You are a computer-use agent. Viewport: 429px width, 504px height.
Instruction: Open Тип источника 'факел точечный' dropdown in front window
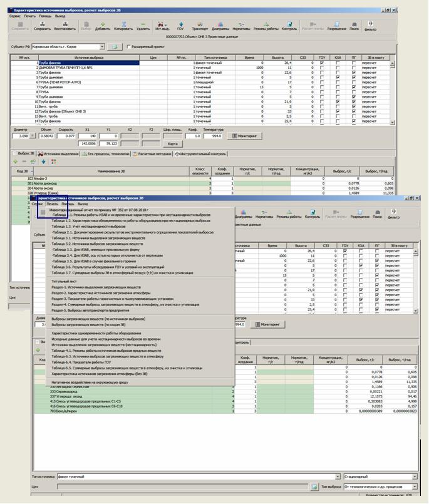(x=338, y=476)
